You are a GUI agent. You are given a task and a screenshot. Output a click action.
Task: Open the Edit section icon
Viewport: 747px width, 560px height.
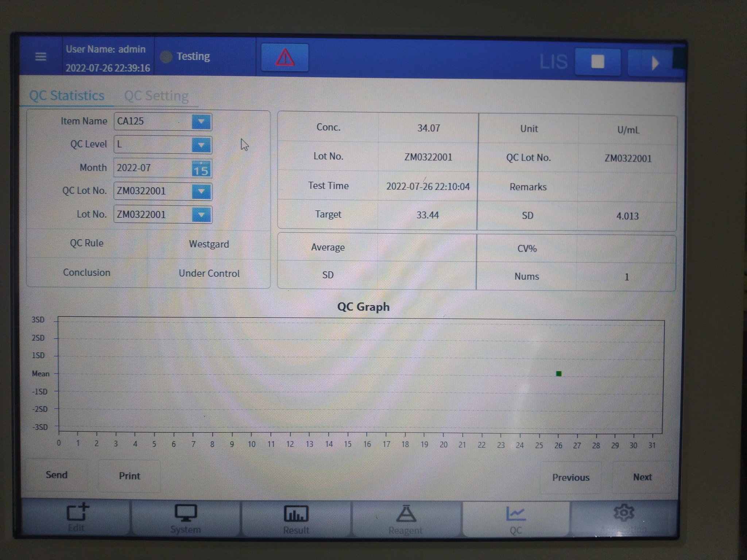tap(77, 513)
